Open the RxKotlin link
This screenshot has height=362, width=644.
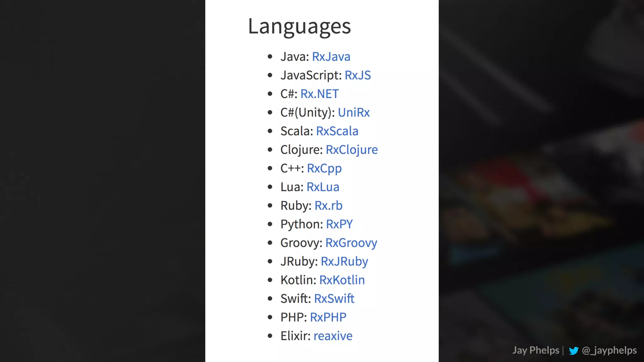click(342, 280)
